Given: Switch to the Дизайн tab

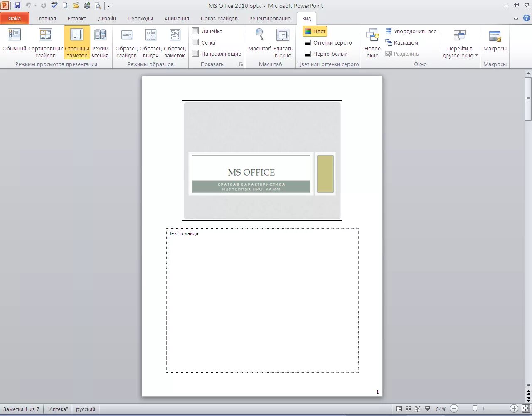Looking at the screenshot, I should [107, 18].
